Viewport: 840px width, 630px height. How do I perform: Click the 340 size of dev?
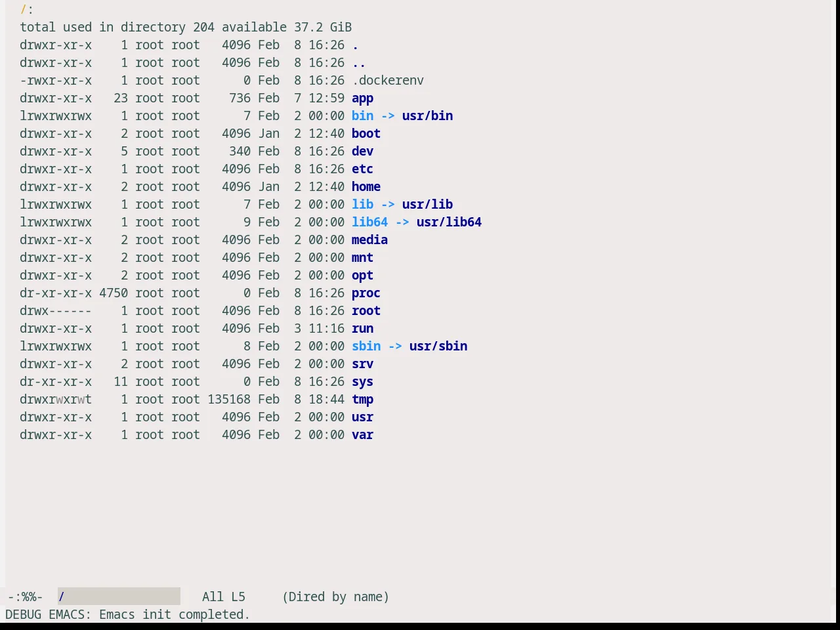[x=240, y=152]
